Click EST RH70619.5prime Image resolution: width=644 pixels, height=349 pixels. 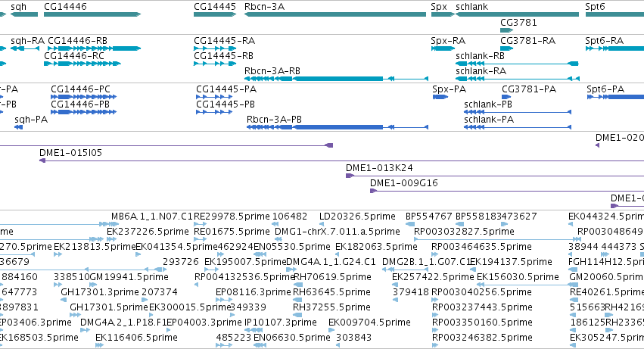[x=332, y=277]
